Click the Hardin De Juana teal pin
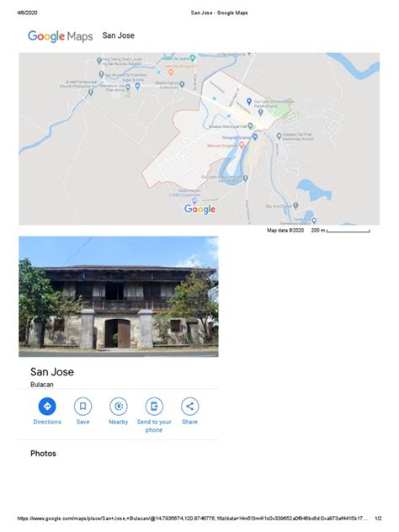 [193, 58]
